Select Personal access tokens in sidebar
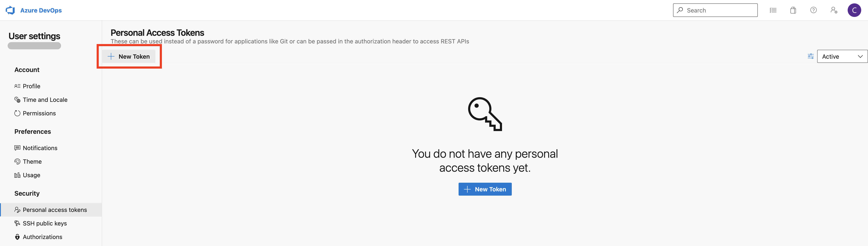 pos(55,210)
